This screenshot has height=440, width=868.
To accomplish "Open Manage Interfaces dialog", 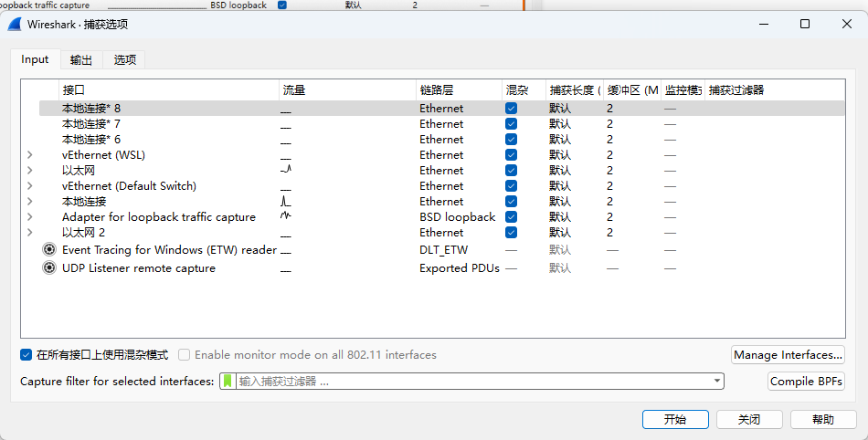I will click(x=789, y=355).
